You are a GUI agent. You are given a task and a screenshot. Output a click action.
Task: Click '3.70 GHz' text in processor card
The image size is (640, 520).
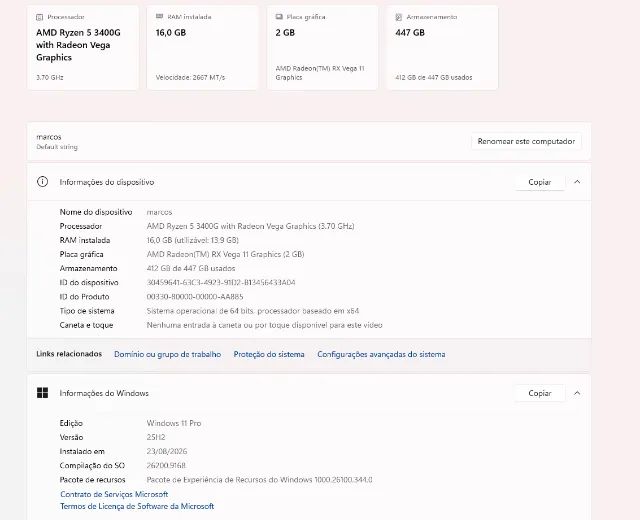49,78
